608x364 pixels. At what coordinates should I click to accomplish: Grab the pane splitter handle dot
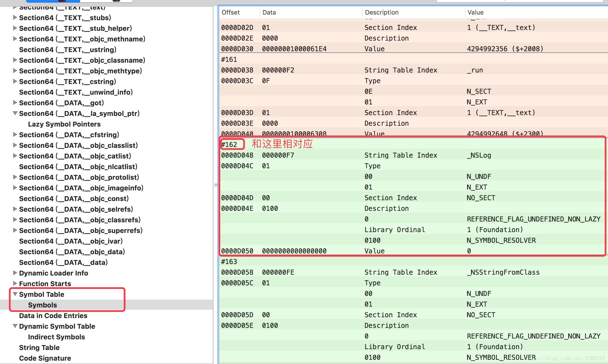click(x=216, y=185)
